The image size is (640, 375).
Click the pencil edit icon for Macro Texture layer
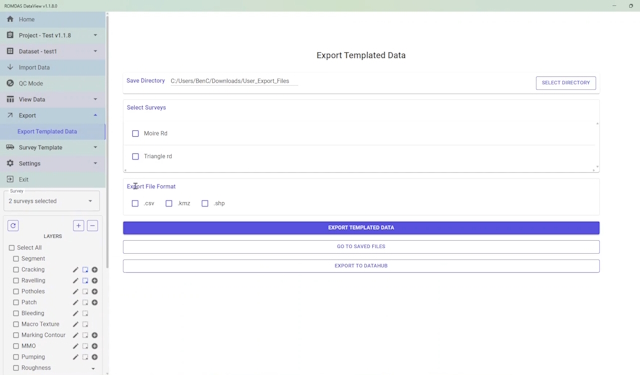(x=76, y=324)
